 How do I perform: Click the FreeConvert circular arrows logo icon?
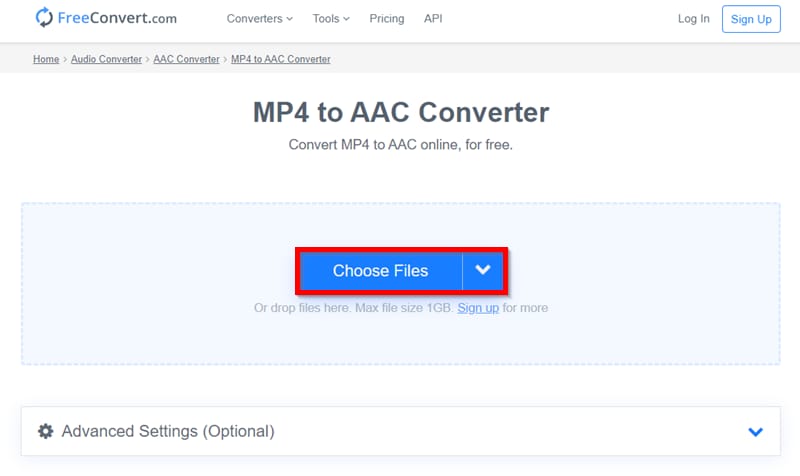pyautogui.click(x=45, y=18)
